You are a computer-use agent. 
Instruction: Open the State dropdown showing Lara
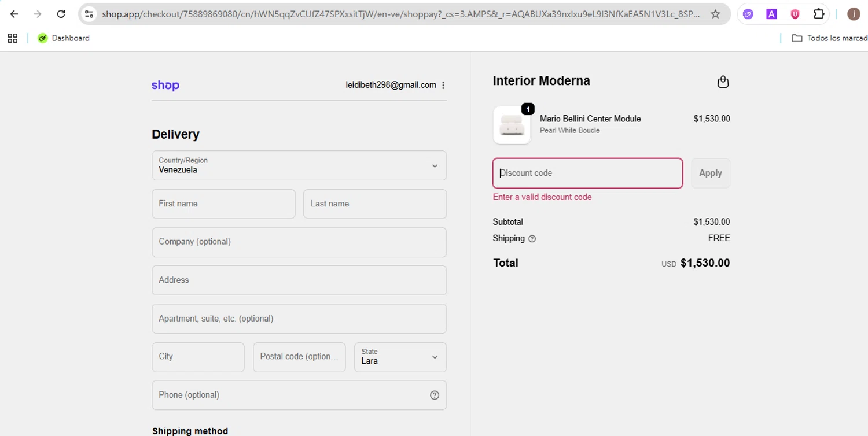point(400,357)
